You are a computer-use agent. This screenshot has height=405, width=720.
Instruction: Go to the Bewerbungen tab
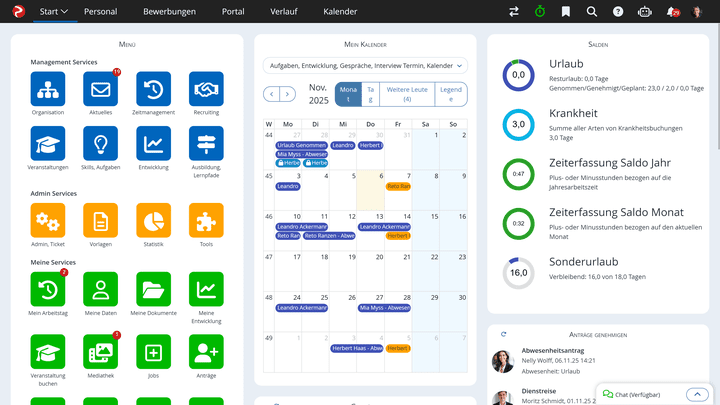(169, 12)
